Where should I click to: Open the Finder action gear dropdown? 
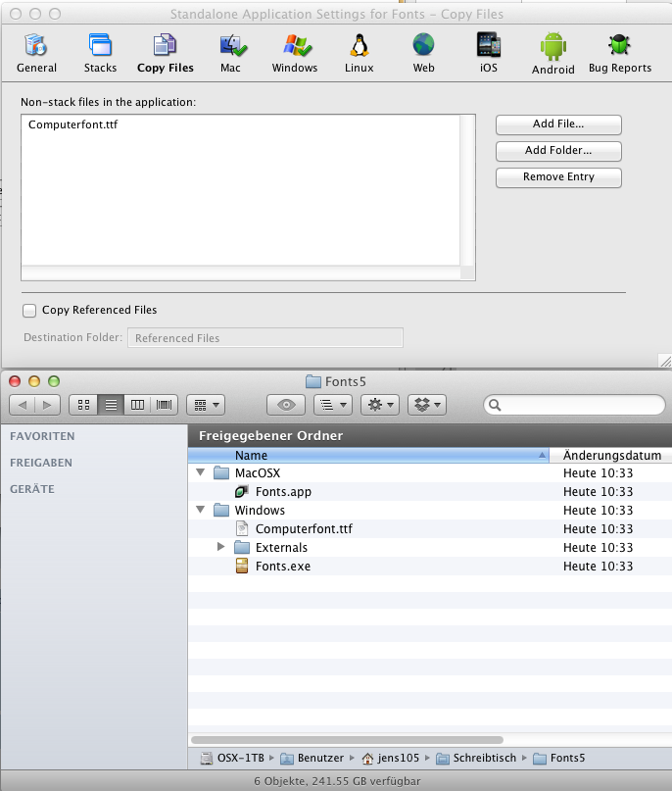[377, 405]
